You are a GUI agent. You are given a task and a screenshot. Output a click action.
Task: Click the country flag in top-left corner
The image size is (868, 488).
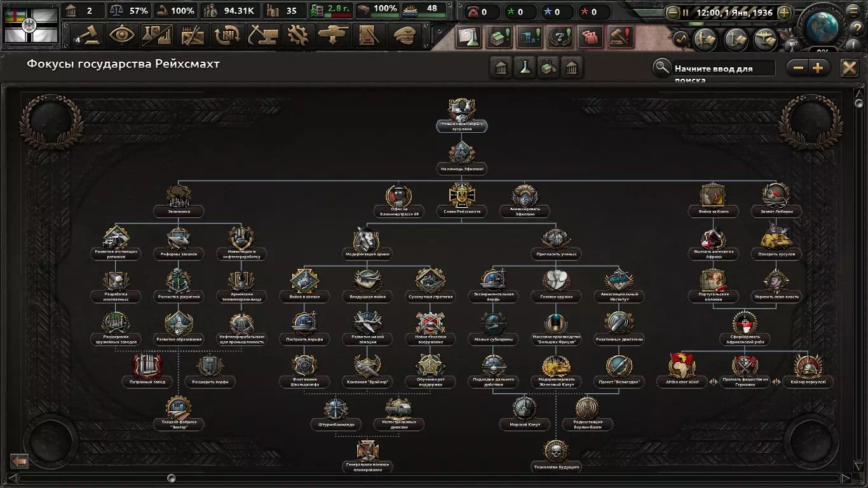coord(31,25)
